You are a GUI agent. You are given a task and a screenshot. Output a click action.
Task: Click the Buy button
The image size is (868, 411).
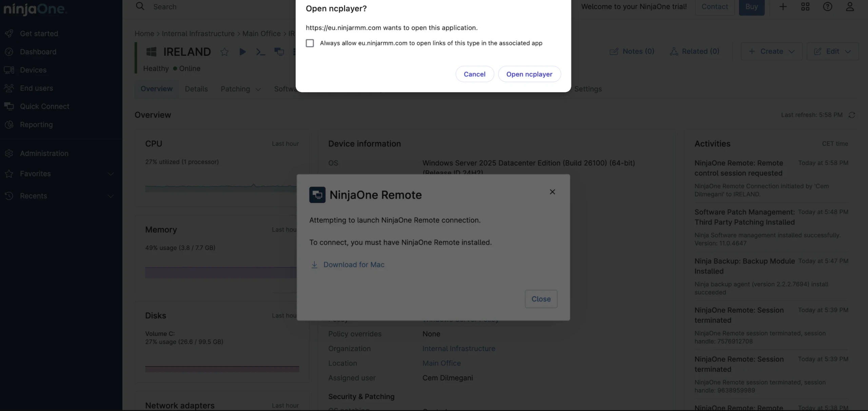[x=752, y=7]
